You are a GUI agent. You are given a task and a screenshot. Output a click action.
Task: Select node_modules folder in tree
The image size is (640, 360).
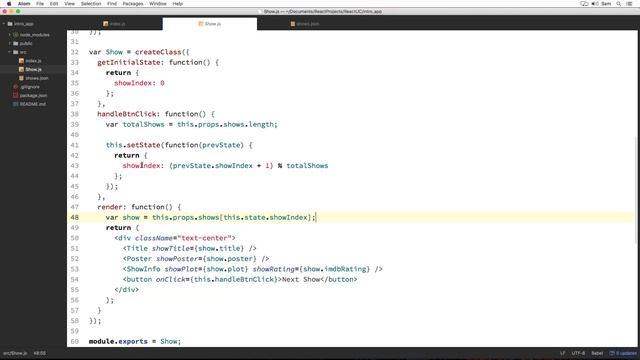tap(35, 35)
